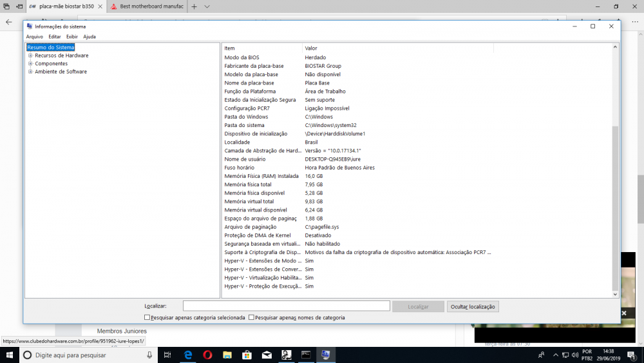This screenshot has height=363, width=644.
Task: Expand Ambiente de Software node
Action: coord(30,72)
